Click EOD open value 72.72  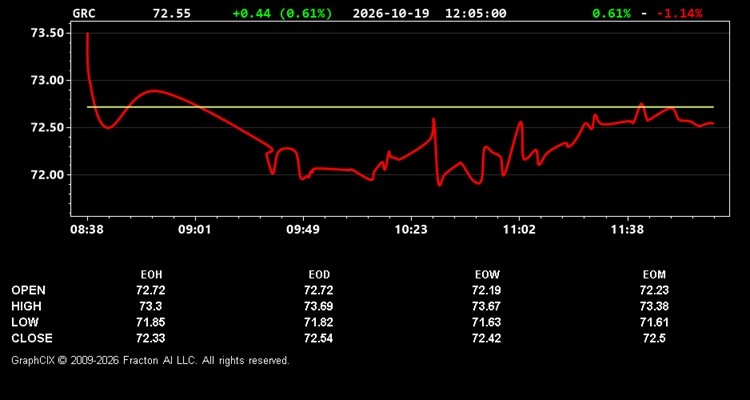point(319,290)
